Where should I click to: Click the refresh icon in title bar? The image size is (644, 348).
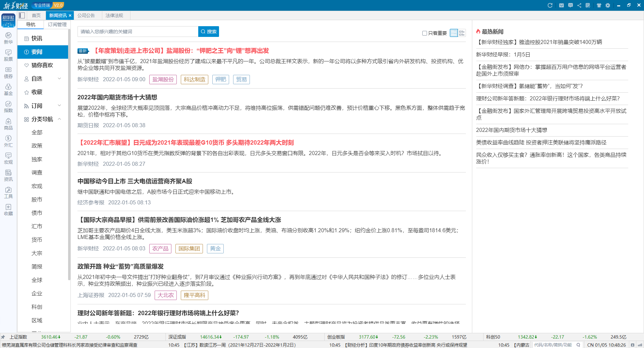(x=550, y=5)
